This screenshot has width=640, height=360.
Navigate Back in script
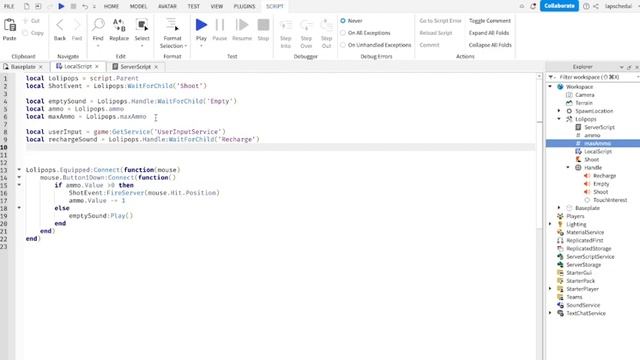[x=60, y=29]
